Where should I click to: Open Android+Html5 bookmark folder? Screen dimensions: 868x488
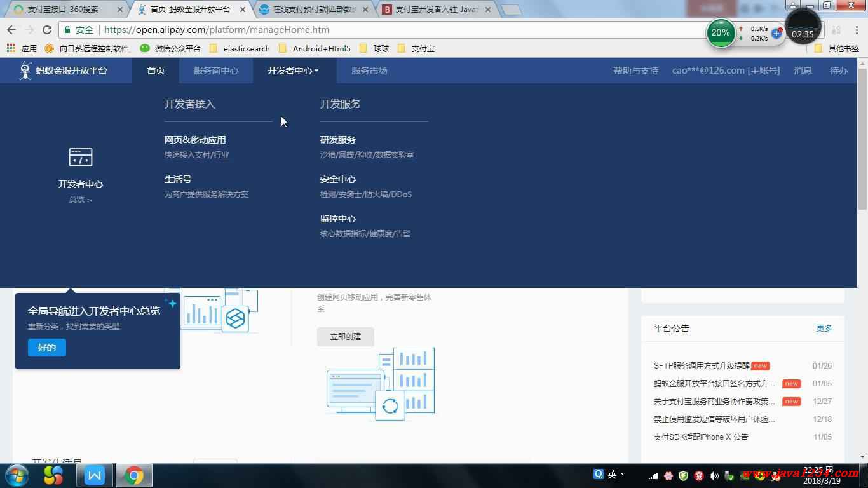pyautogui.click(x=315, y=48)
